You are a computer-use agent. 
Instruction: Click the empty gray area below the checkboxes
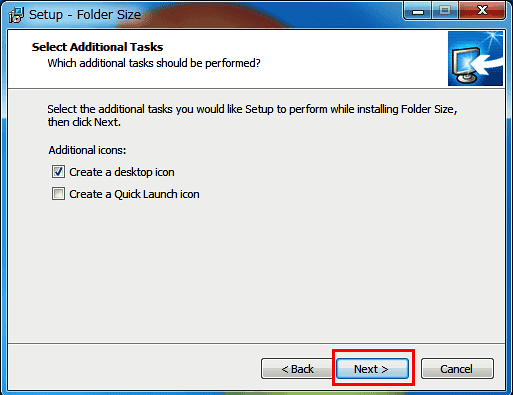pyautogui.click(x=256, y=270)
